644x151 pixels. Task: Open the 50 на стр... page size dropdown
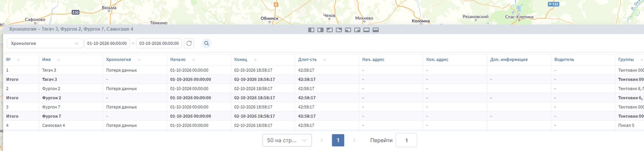click(287, 140)
